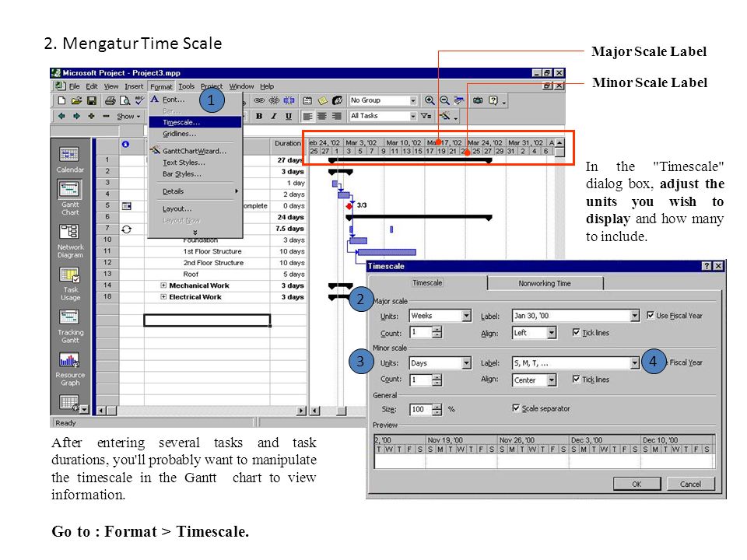Click the Print Preview icon
The image size is (747, 560).
(x=124, y=100)
